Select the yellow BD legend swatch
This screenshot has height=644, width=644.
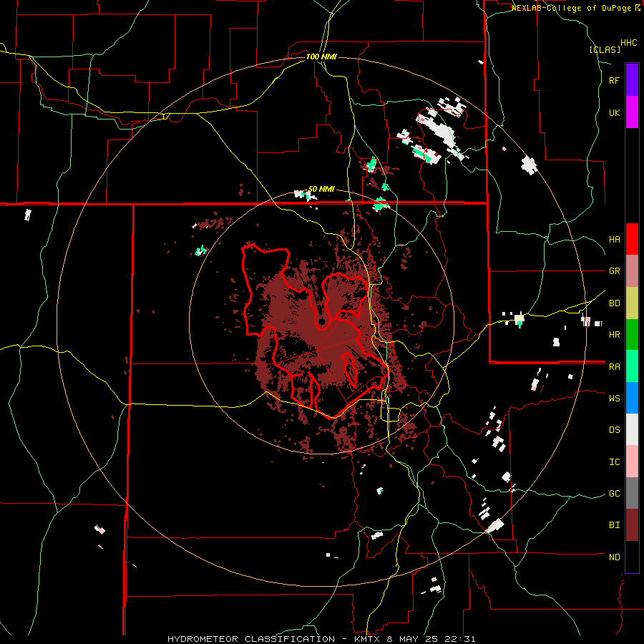[632, 303]
